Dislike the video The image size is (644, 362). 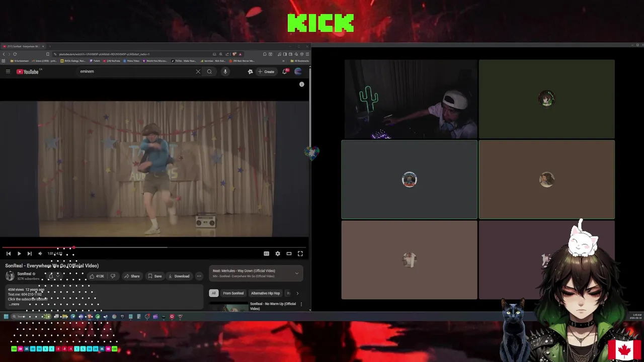(x=113, y=276)
